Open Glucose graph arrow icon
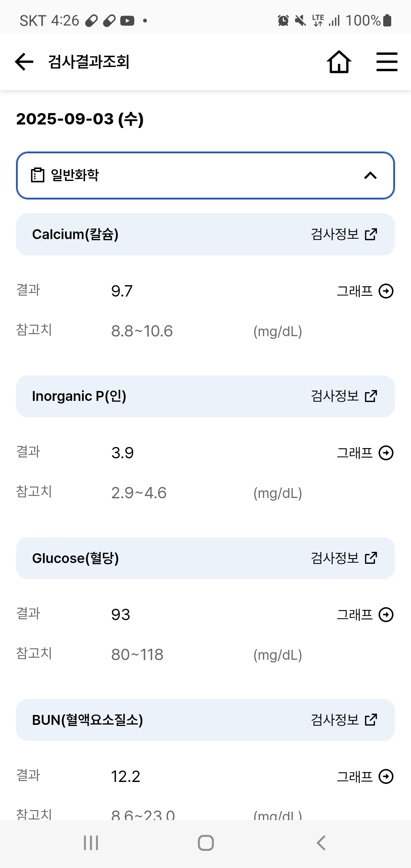 (x=386, y=615)
